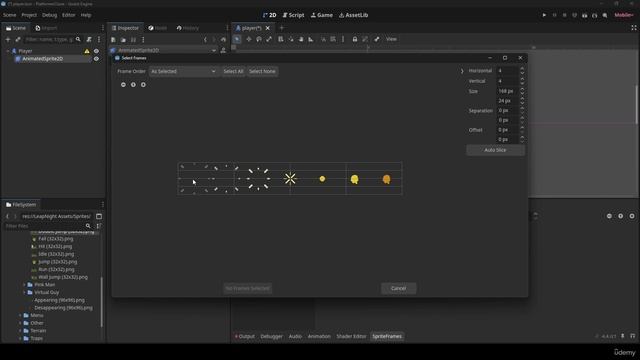Viewport: 640px width, 360px height.
Task: Add a new node in Scene dock
Action: point(8,40)
